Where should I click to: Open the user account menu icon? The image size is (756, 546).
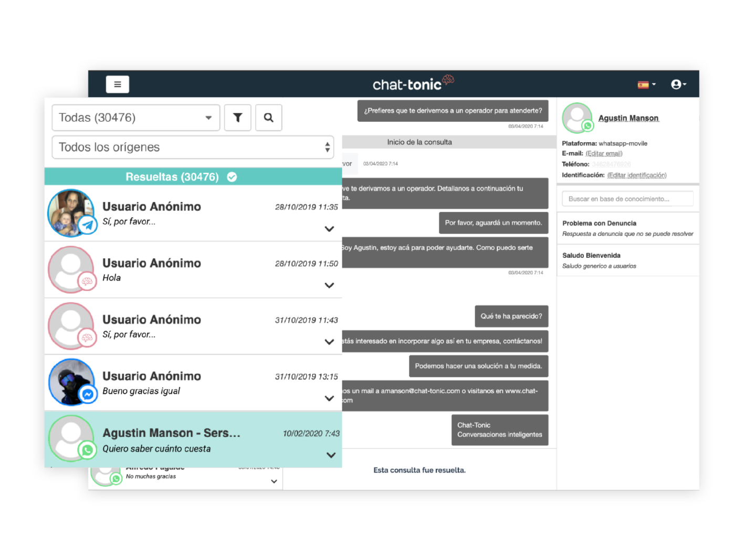click(x=678, y=85)
